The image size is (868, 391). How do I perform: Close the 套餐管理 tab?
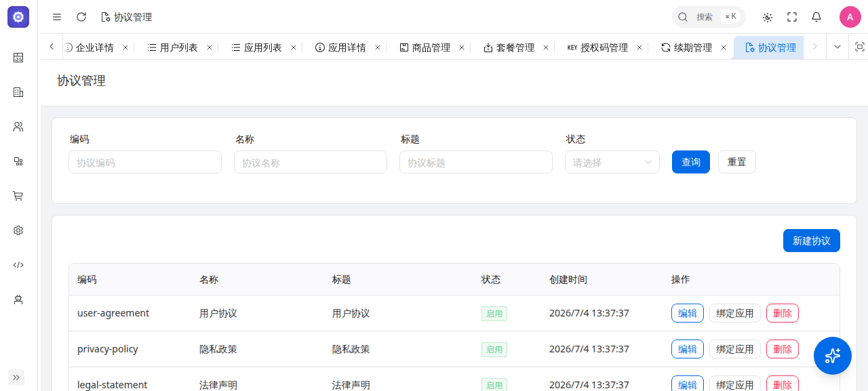tap(546, 47)
